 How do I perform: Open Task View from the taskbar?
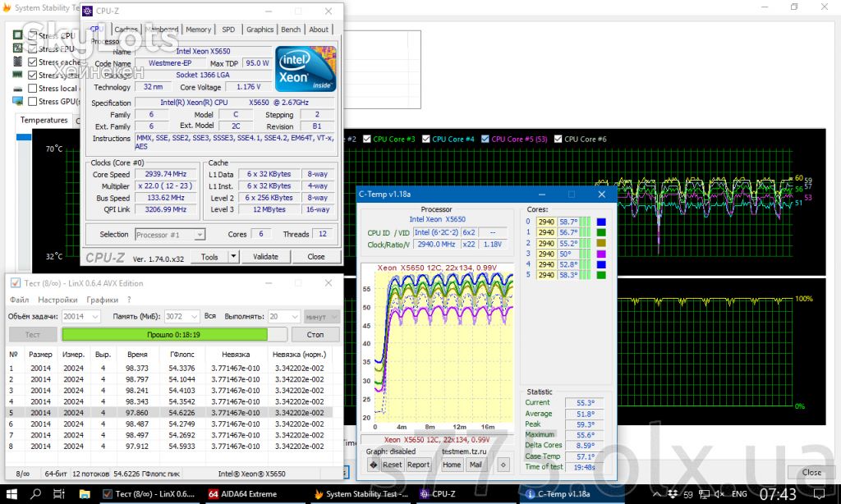click(x=59, y=494)
